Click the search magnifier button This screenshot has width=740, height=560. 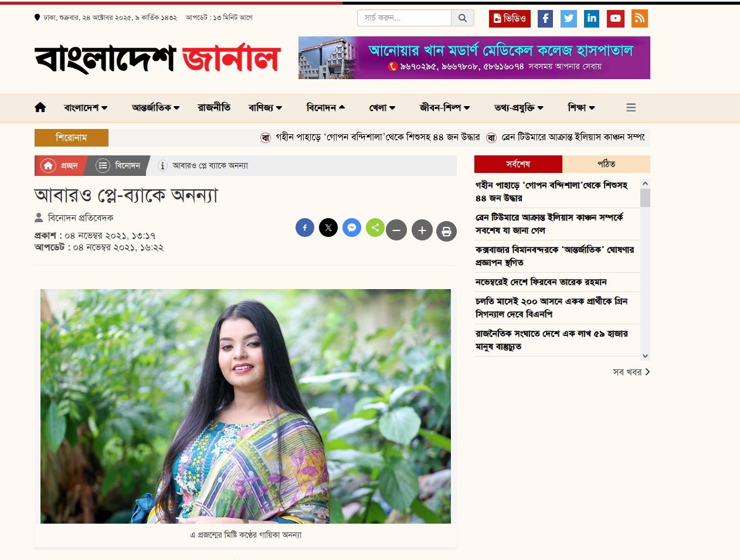coord(463,18)
